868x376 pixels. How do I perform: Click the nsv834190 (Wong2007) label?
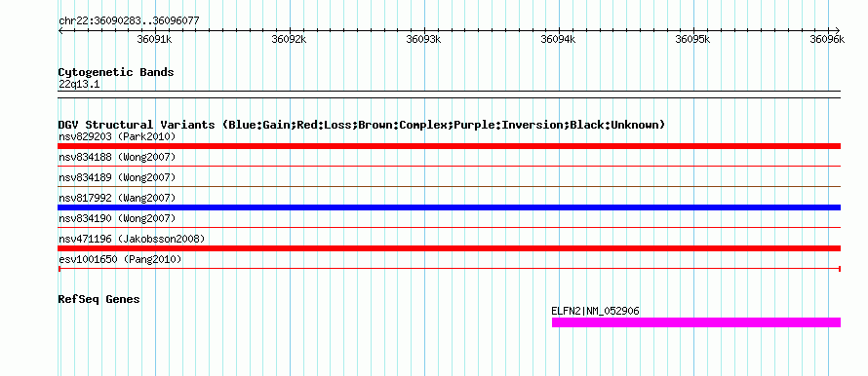pyautogui.click(x=117, y=218)
